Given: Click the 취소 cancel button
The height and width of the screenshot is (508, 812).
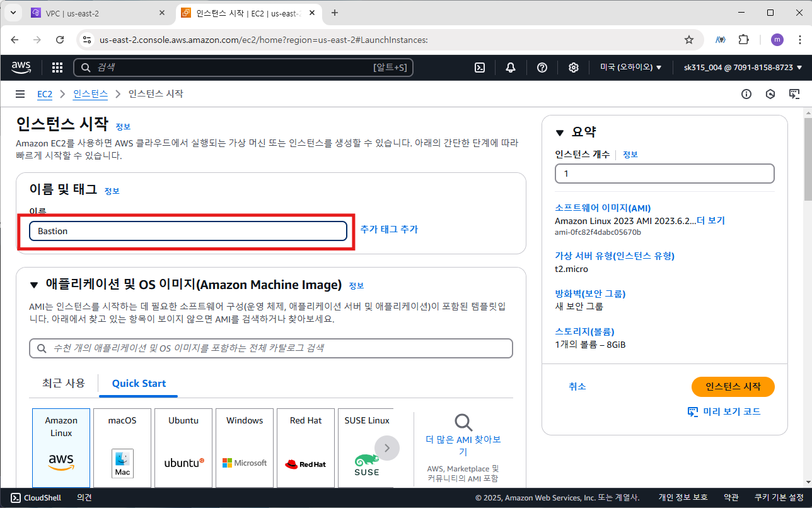Looking at the screenshot, I should pos(577,387).
